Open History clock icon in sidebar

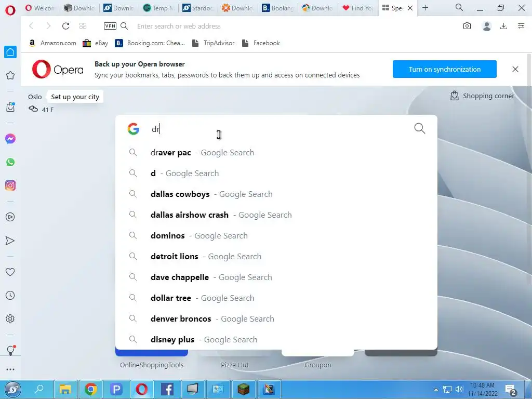click(10, 296)
